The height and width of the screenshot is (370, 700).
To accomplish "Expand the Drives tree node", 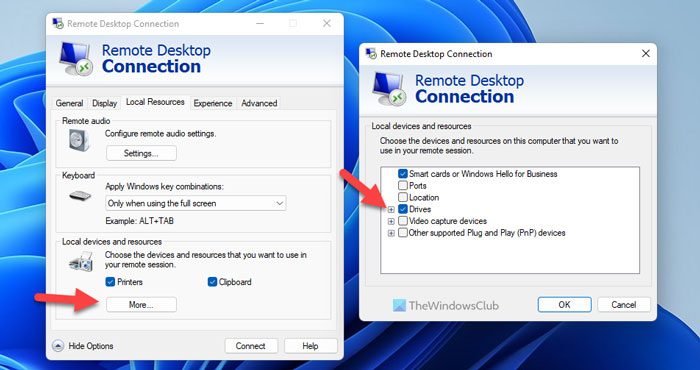I will (x=391, y=209).
